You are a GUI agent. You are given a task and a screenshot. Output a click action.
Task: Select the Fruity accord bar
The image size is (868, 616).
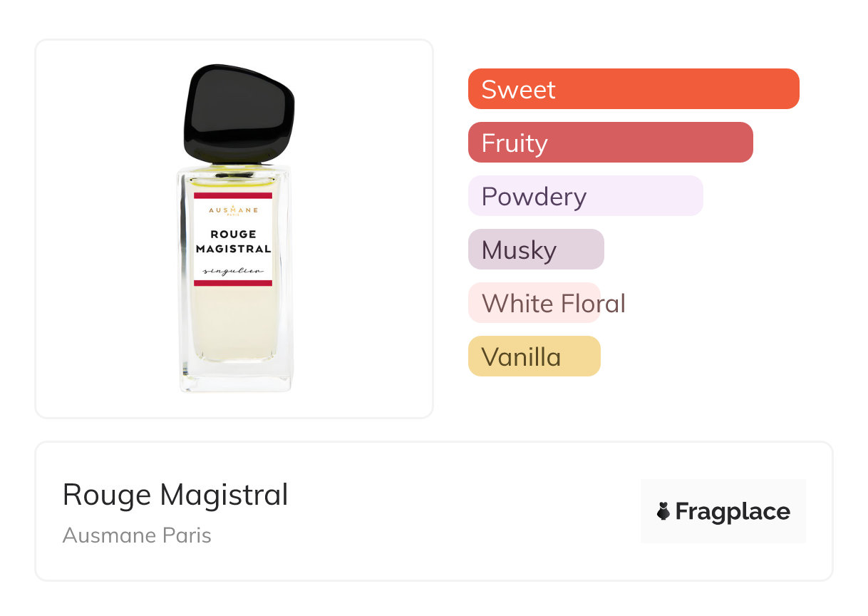[x=610, y=143]
